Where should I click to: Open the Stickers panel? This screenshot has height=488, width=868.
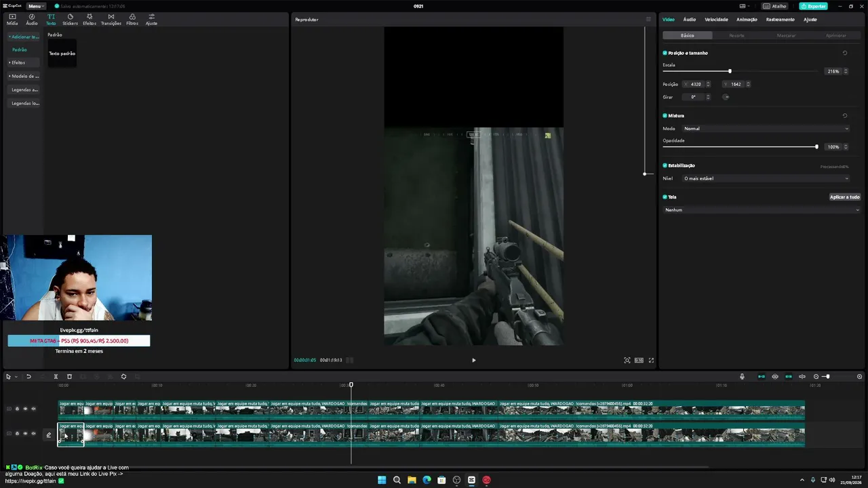coord(70,20)
